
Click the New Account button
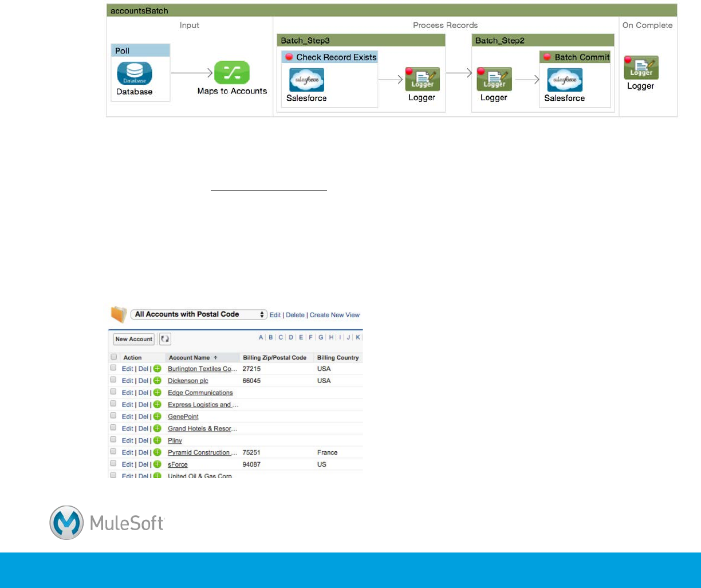[134, 339]
